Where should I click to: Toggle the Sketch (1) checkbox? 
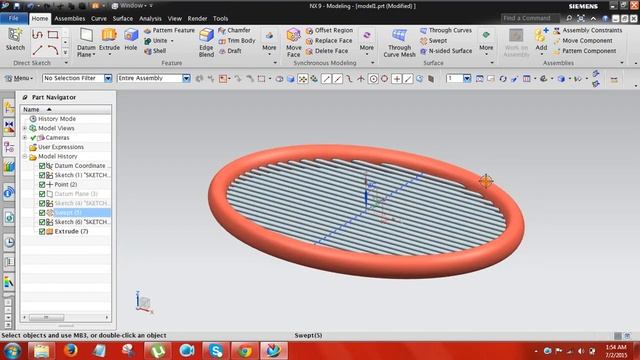coord(42,175)
